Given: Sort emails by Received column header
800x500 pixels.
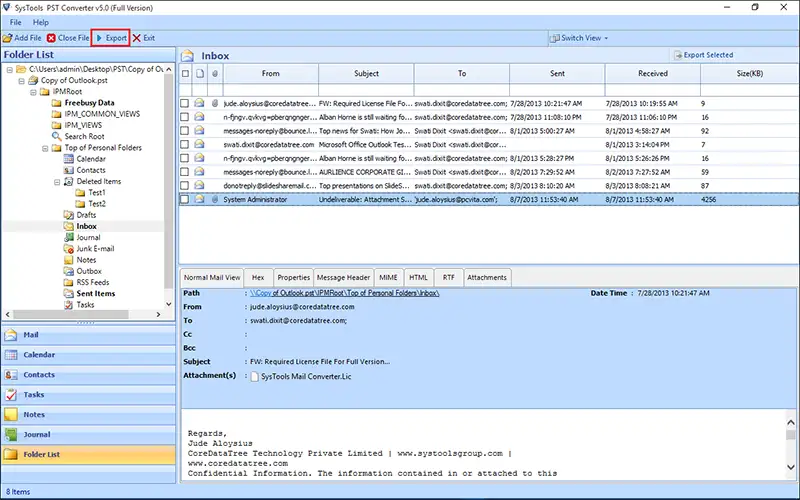Looking at the screenshot, I should pyautogui.click(x=652, y=73).
